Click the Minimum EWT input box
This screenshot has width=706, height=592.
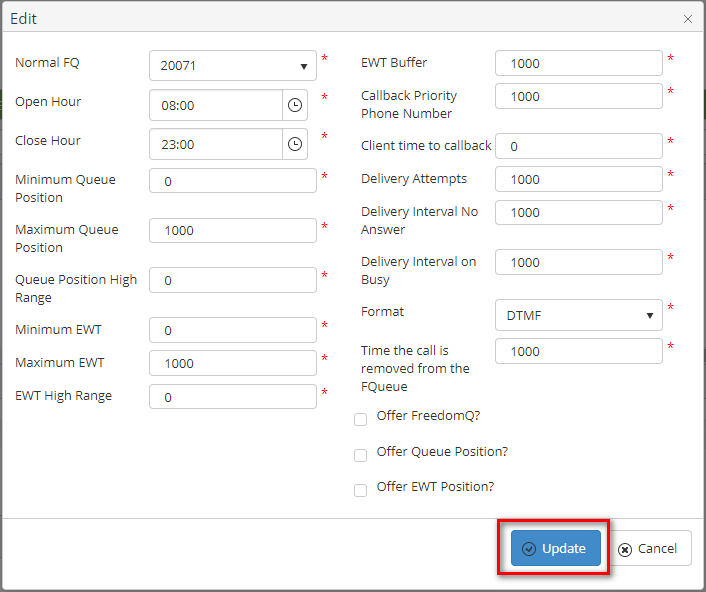[x=232, y=330]
